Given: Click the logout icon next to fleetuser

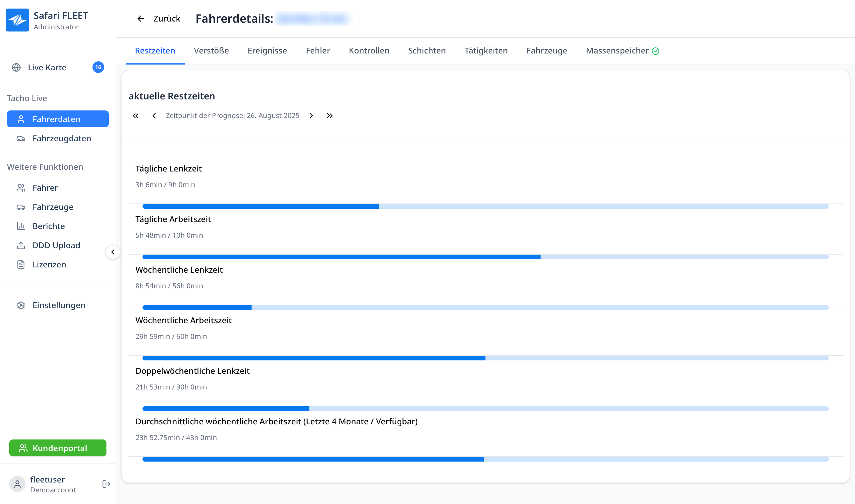Looking at the screenshot, I should (106, 484).
